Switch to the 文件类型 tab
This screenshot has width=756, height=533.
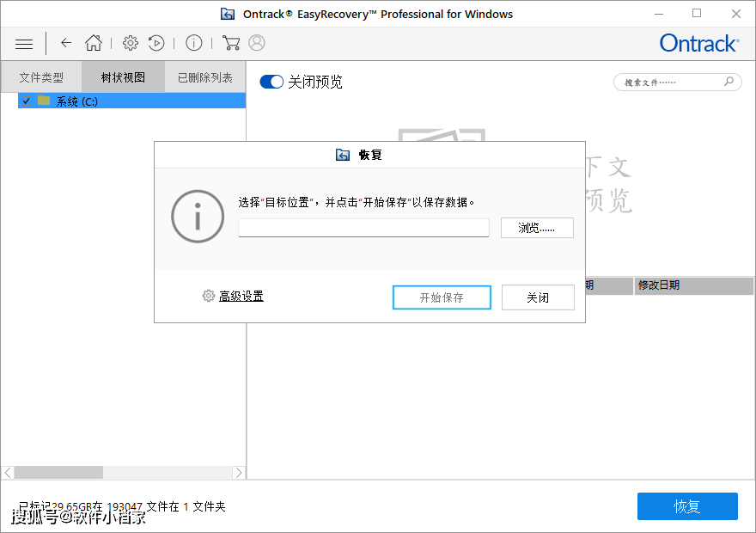[x=41, y=77]
